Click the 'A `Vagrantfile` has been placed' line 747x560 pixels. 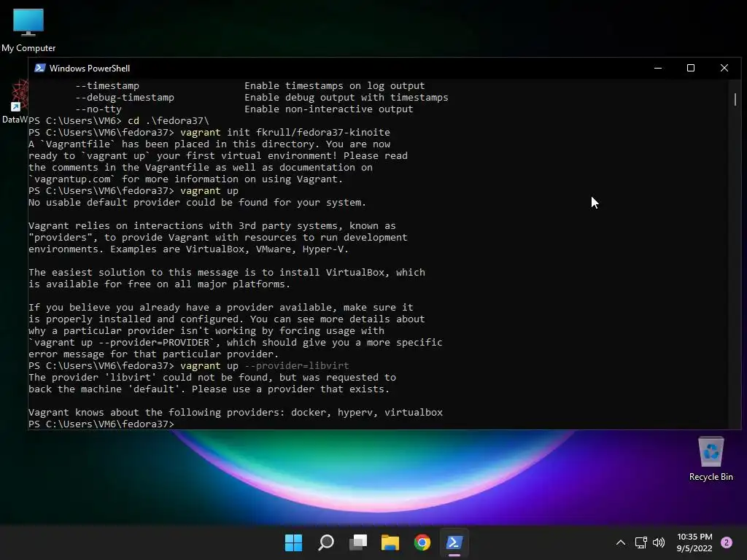pos(209,144)
